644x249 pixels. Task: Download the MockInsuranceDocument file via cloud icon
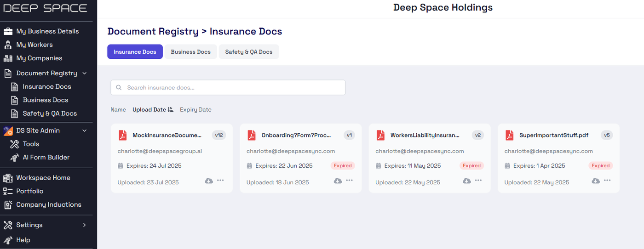[x=209, y=181]
